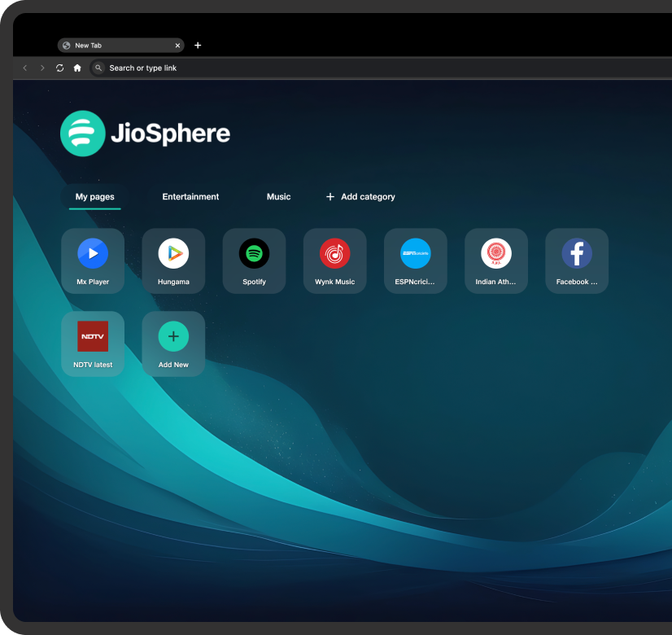672x635 pixels.
Task: Open the Indian Athletics shortcut
Action: click(x=495, y=261)
